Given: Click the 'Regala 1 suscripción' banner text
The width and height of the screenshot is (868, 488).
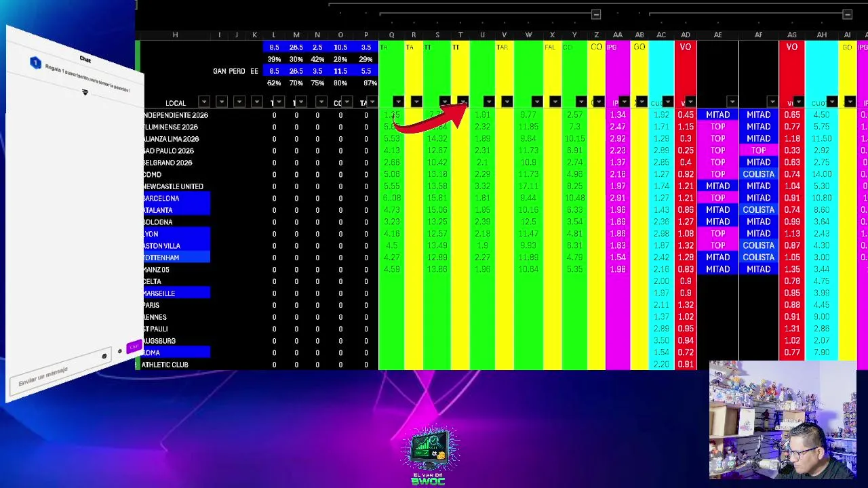Looking at the screenshot, I should pos(88,78).
